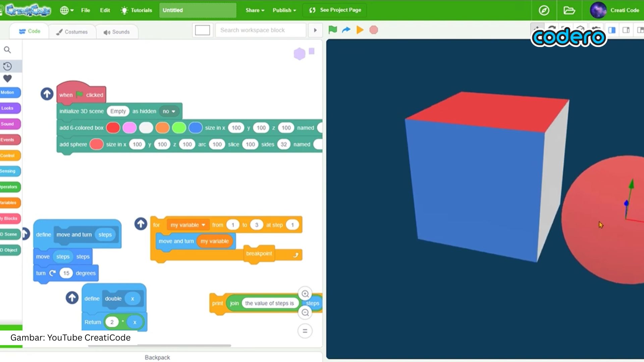Click up-arrow icon beside when flag clicked
644x362 pixels.
47,94
